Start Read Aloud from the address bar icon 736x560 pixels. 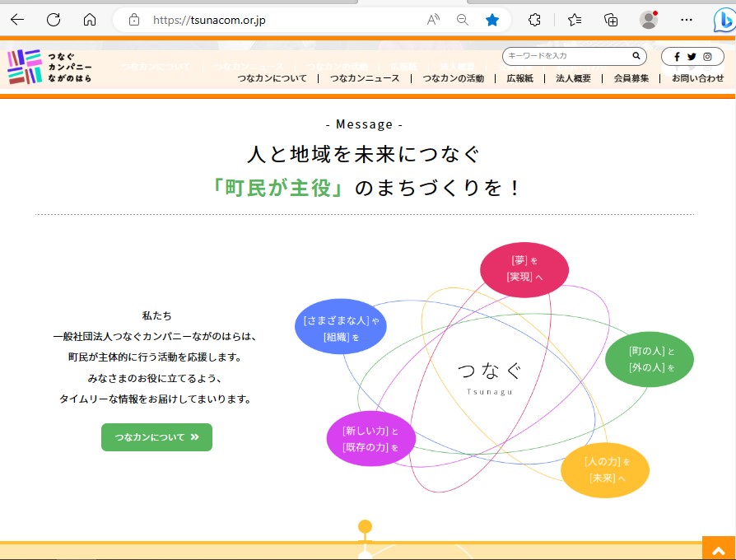[431, 20]
